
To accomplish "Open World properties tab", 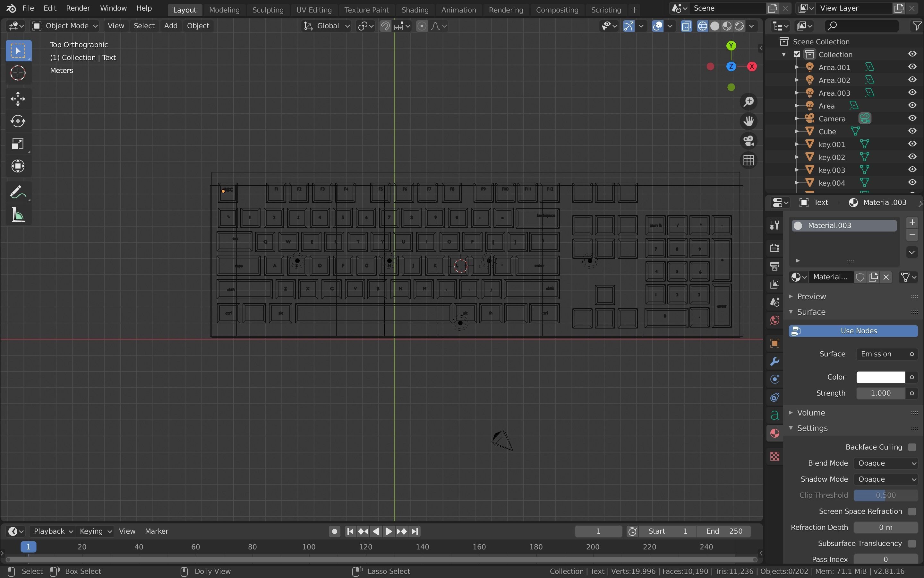I will (774, 320).
